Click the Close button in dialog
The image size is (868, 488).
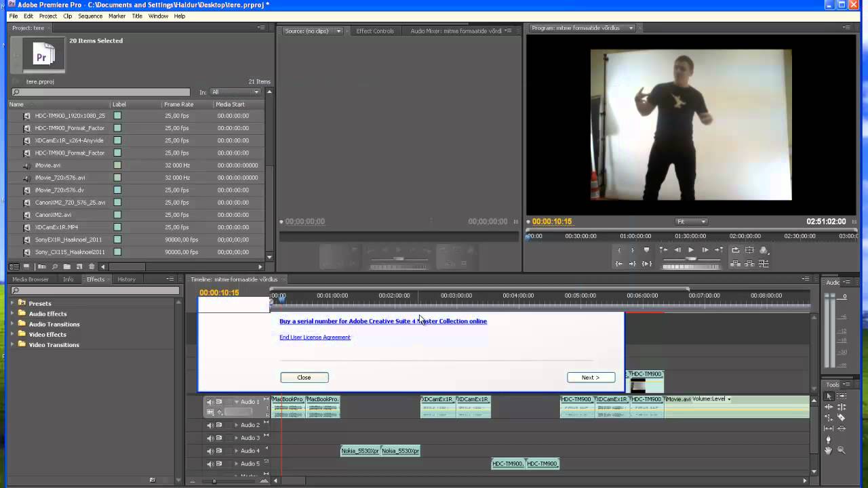click(304, 378)
